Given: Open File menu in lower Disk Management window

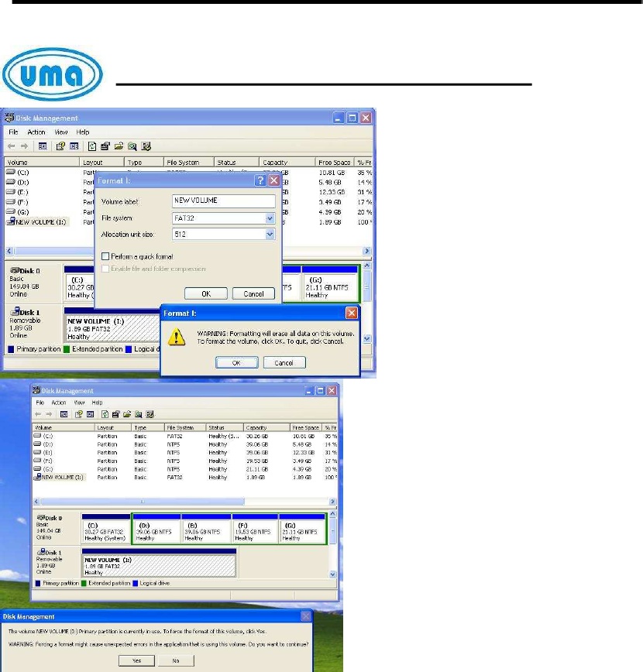Looking at the screenshot, I should tap(40, 403).
